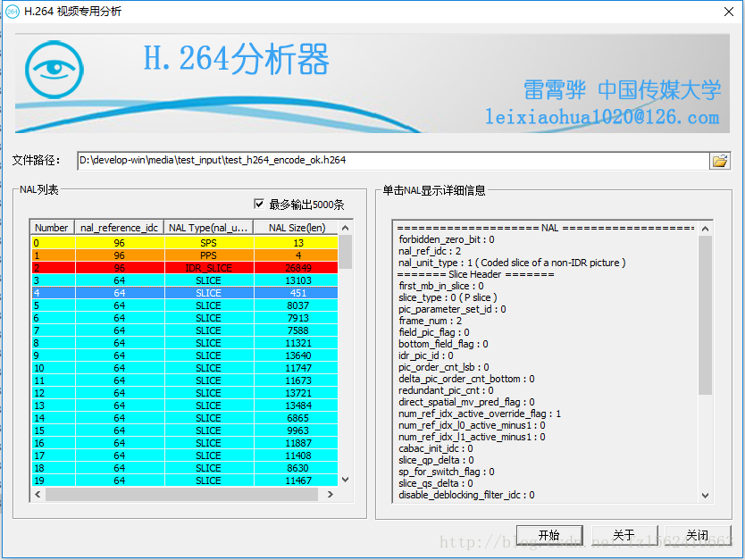Screen dimensions: 745x560
Task: Click the file path input field
Action: pyautogui.click(x=393, y=161)
